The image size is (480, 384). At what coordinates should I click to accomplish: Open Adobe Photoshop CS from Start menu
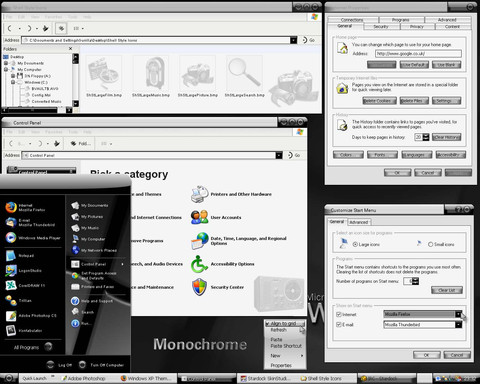(31, 315)
